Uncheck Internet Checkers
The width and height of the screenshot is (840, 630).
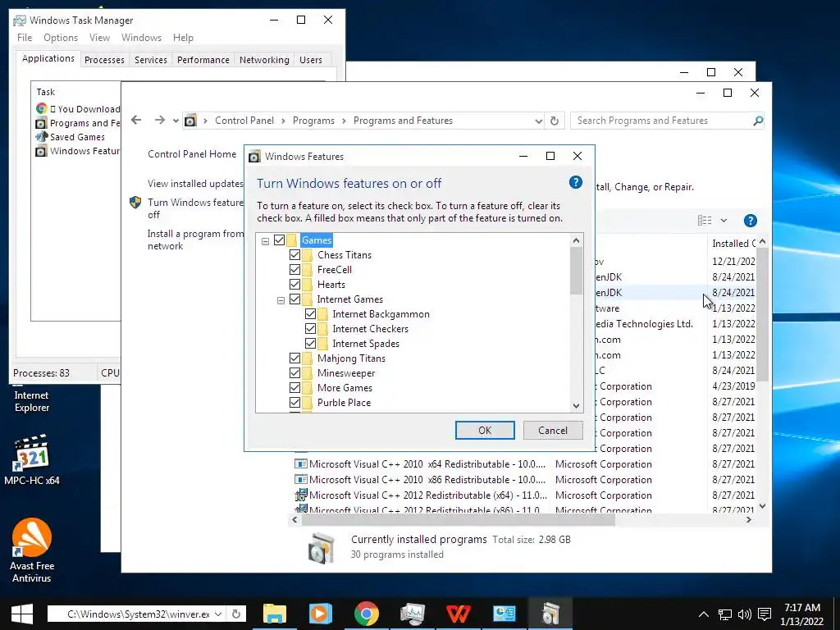click(310, 328)
